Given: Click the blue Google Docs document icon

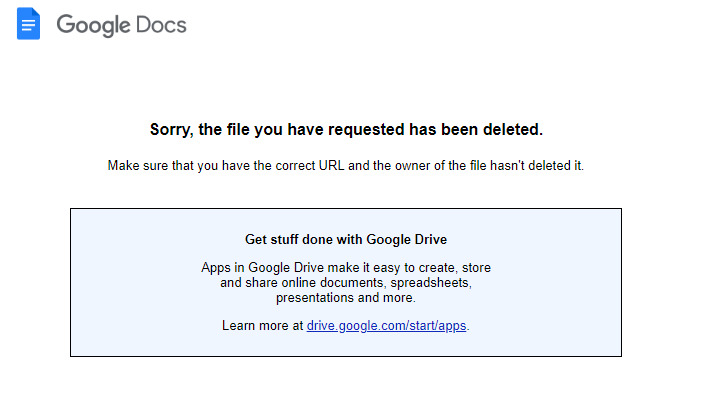Looking at the screenshot, I should tap(29, 24).
